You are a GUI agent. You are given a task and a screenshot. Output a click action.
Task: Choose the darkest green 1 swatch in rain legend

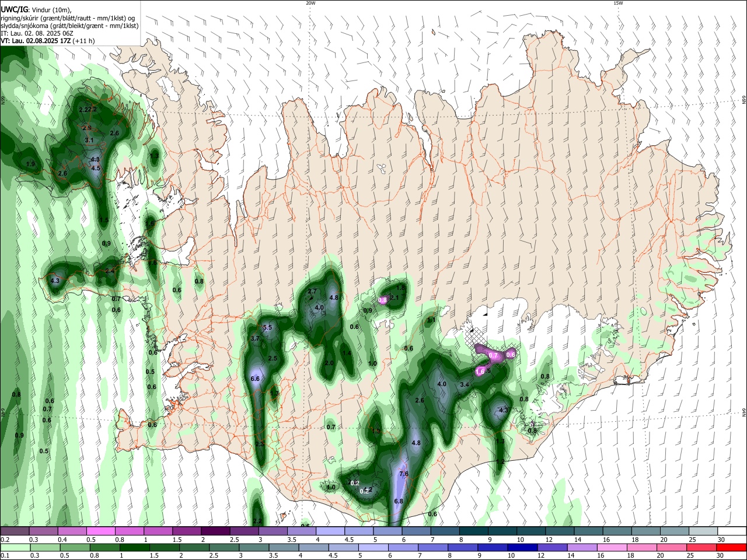click(134, 547)
